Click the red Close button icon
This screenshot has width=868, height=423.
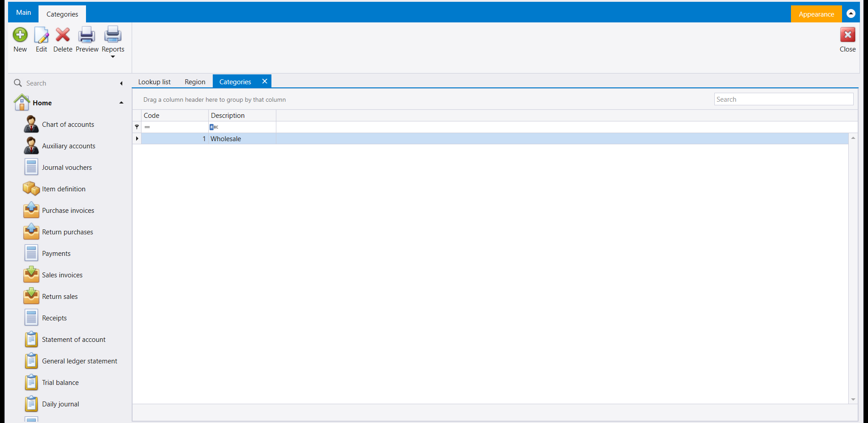(847, 35)
